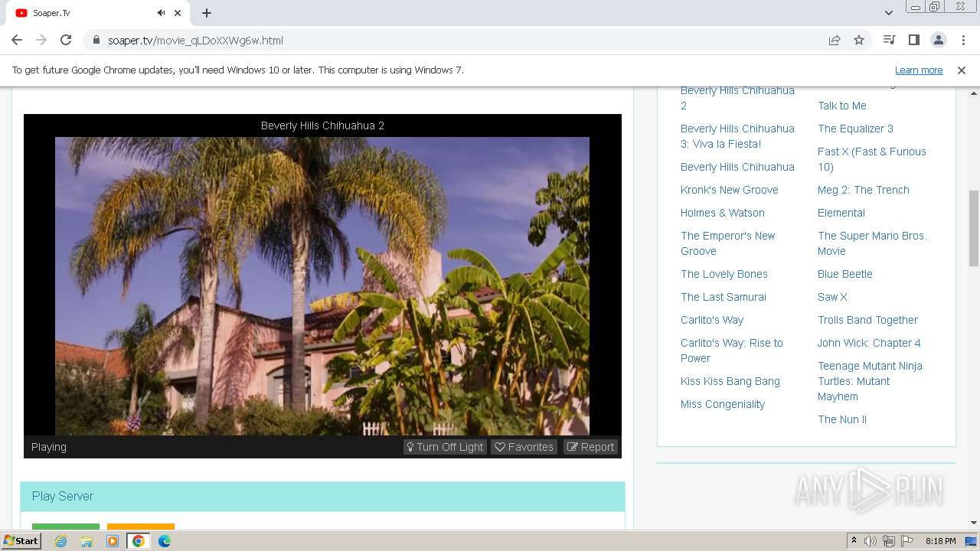Screen dimensions: 980x551
Task: Switch to Chrome taskbar icon
Action: [139, 541]
